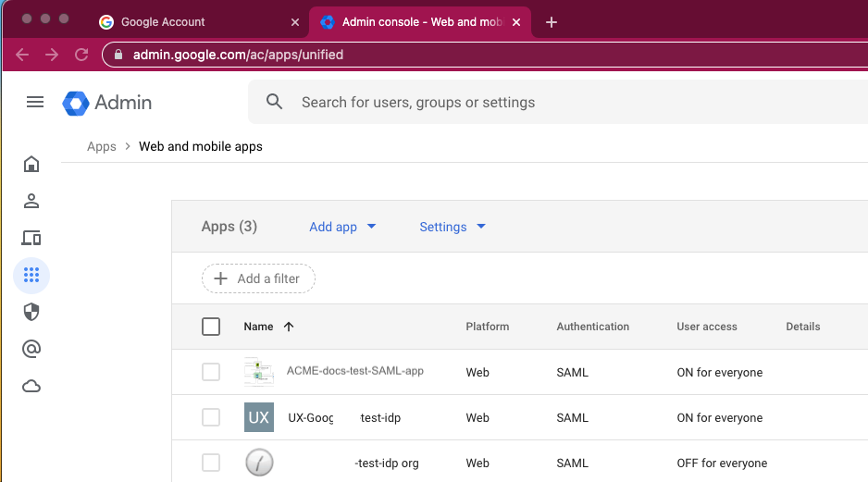Expand the Add app dropdown
This screenshot has height=482, width=868.
point(342,227)
